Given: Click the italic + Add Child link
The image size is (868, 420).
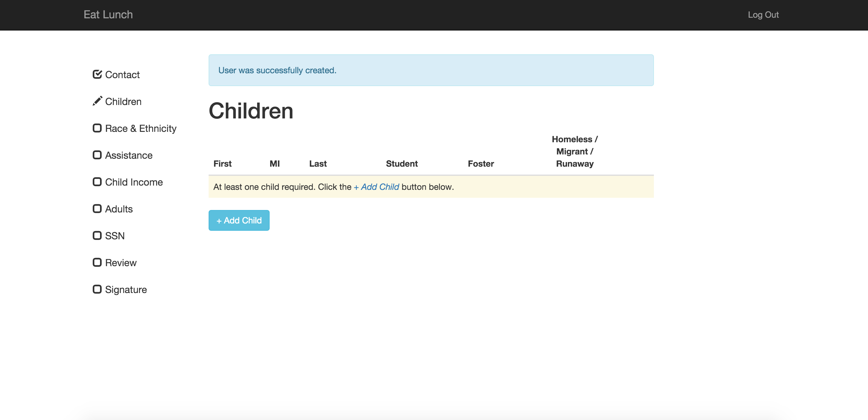Looking at the screenshot, I should pyautogui.click(x=376, y=187).
